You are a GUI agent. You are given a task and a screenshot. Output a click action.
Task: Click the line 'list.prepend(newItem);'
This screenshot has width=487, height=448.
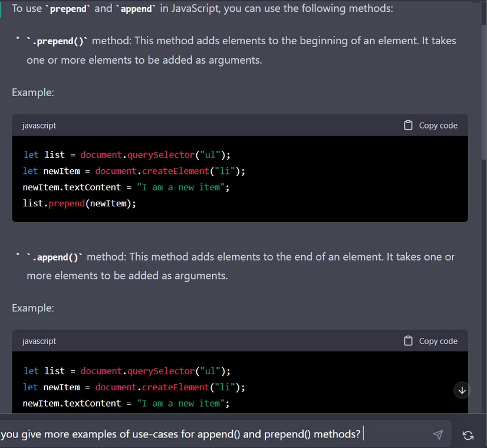[x=79, y=203]
